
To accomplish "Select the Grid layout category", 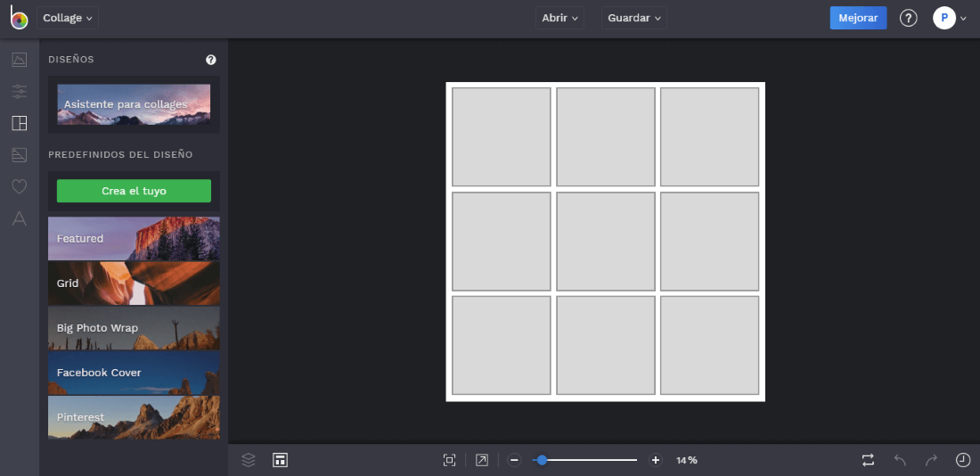I will click(x=134, y=283).
